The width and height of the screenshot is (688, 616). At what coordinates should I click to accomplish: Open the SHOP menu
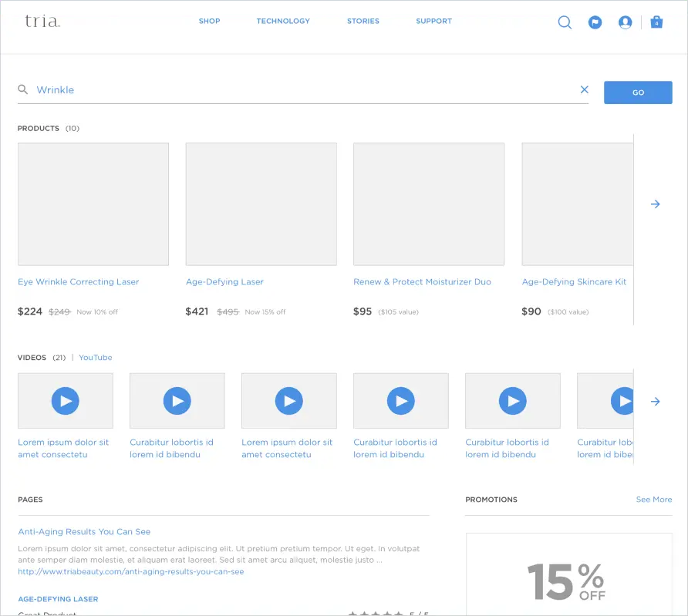(x=209, y=21)
